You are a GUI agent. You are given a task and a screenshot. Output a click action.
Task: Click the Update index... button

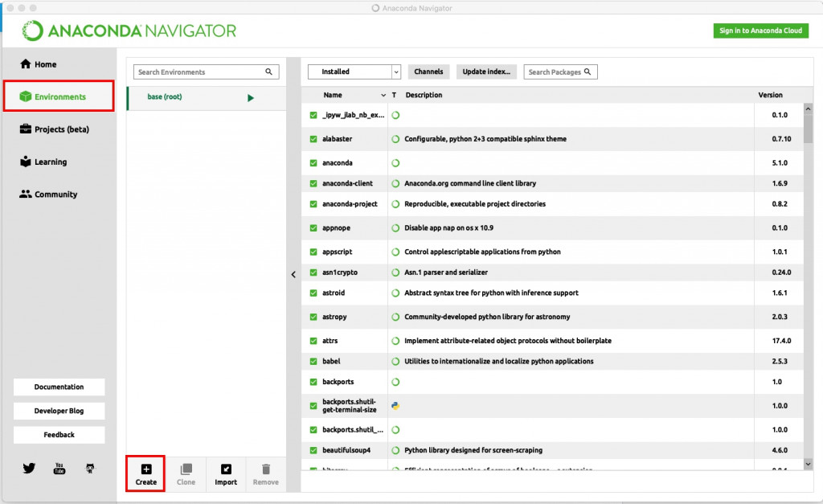486,72
